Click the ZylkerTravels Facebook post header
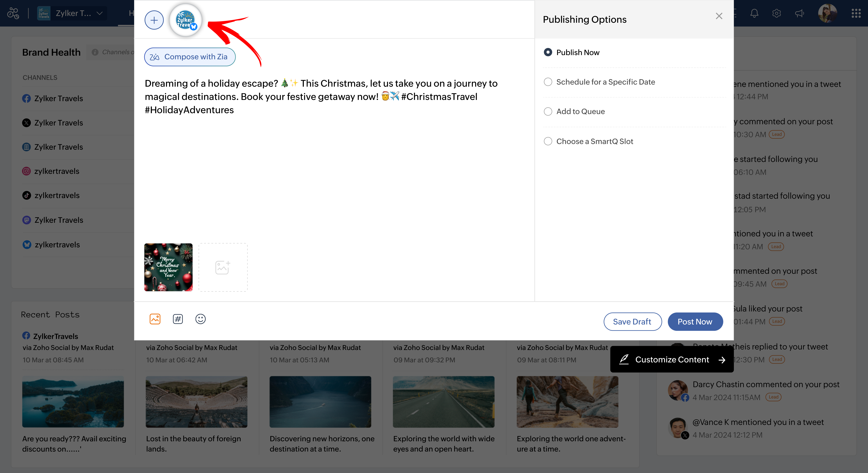 (x=50, y=336)
